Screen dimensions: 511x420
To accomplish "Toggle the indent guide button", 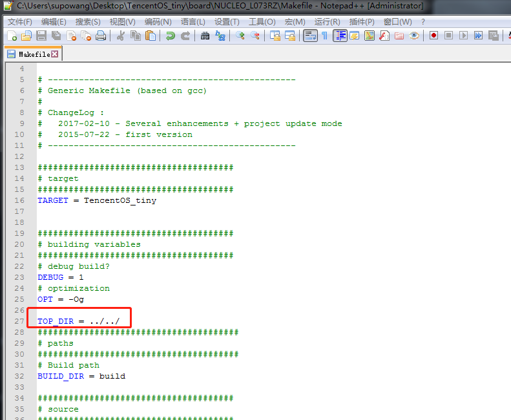I will pos(340,36).
